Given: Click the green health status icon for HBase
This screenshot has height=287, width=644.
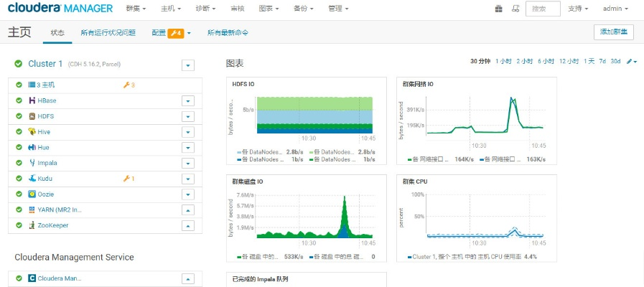Looking at the screenshot, I should pyautogui.click(x=19, y=100).
